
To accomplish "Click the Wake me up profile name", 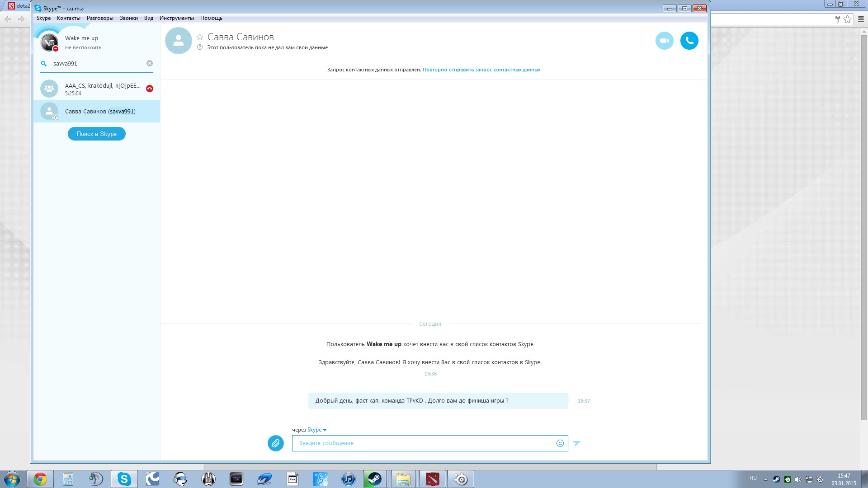I will [x=81, y=38].
